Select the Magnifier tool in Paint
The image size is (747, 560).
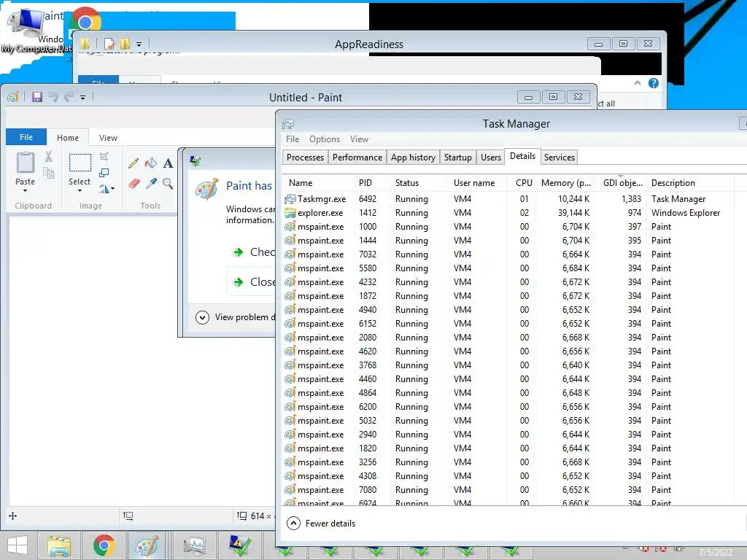coord(168,183)
